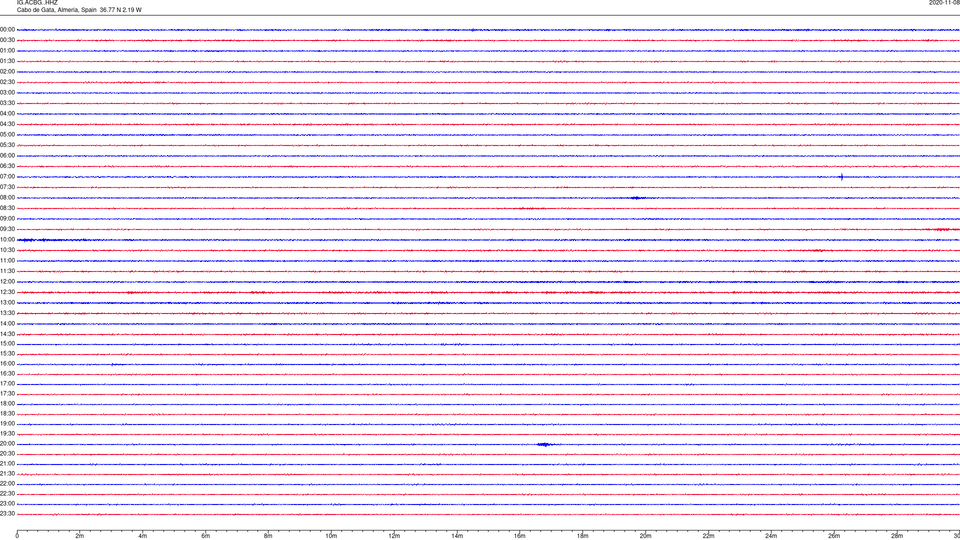Click the 17:00 time label
This screenshot has height=540, width=960.
(7, 384)
